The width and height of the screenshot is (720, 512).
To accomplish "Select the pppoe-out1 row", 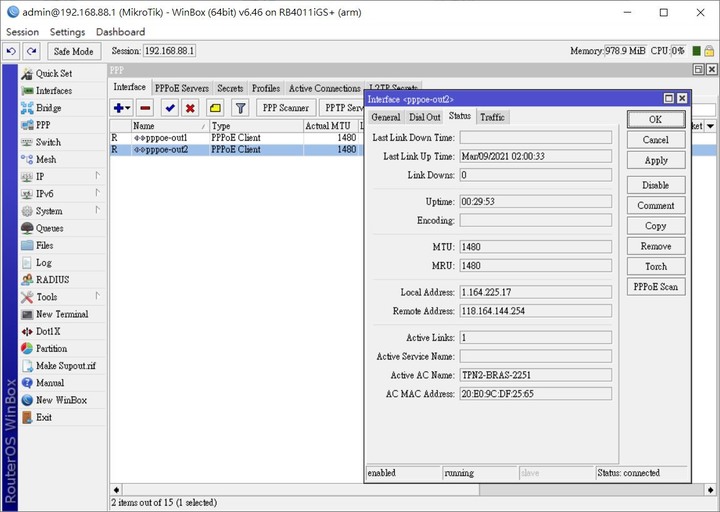I will click(x=236, y=138).
